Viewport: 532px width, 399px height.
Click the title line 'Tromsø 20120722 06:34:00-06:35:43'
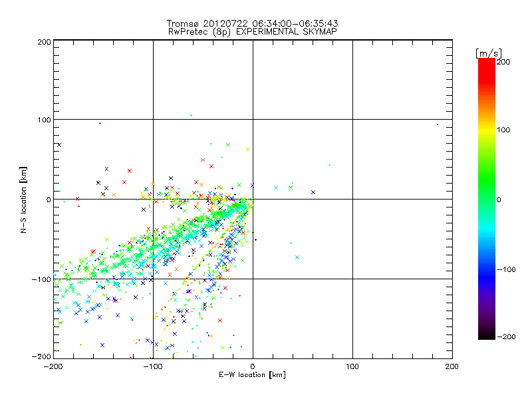point(252,23)
